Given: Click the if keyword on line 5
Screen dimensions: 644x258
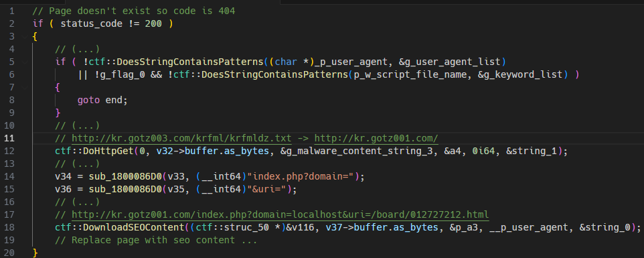Looking at the screenshot, I should click(x=61, y=62).
